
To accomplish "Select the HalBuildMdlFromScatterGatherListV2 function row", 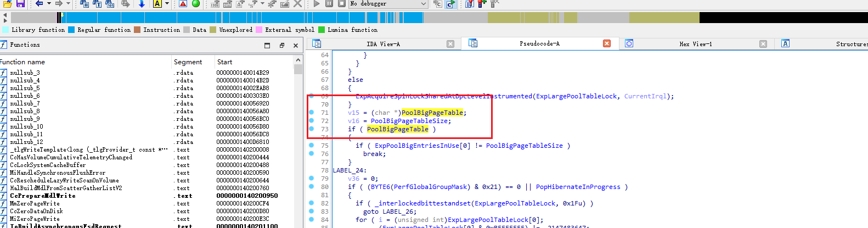I will [147, 188].
